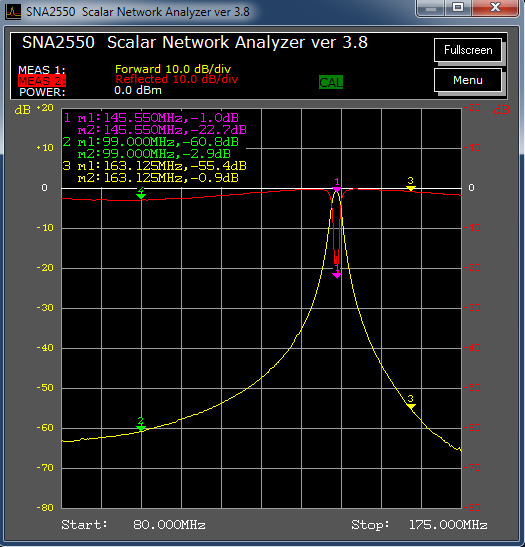Click the Stop frequency 175.000MHz value
The height and width of the screenshot is (547, 525).
[448, 525]
